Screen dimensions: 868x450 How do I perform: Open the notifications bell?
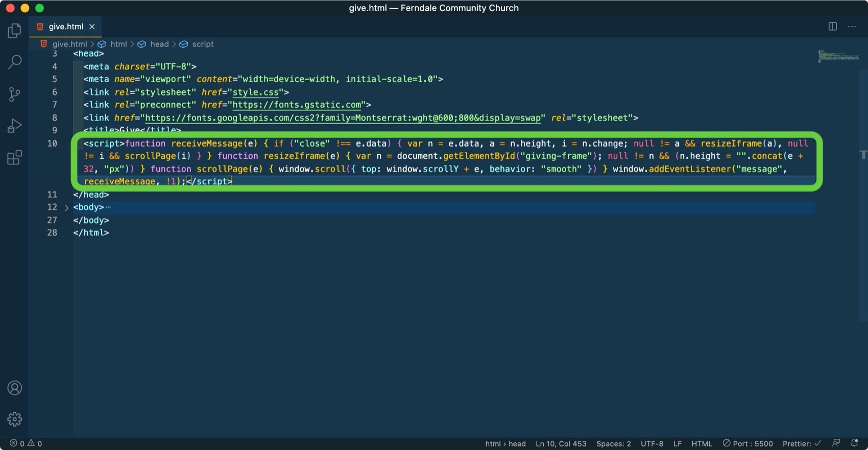pyautogui.click(x=855, y=443)
